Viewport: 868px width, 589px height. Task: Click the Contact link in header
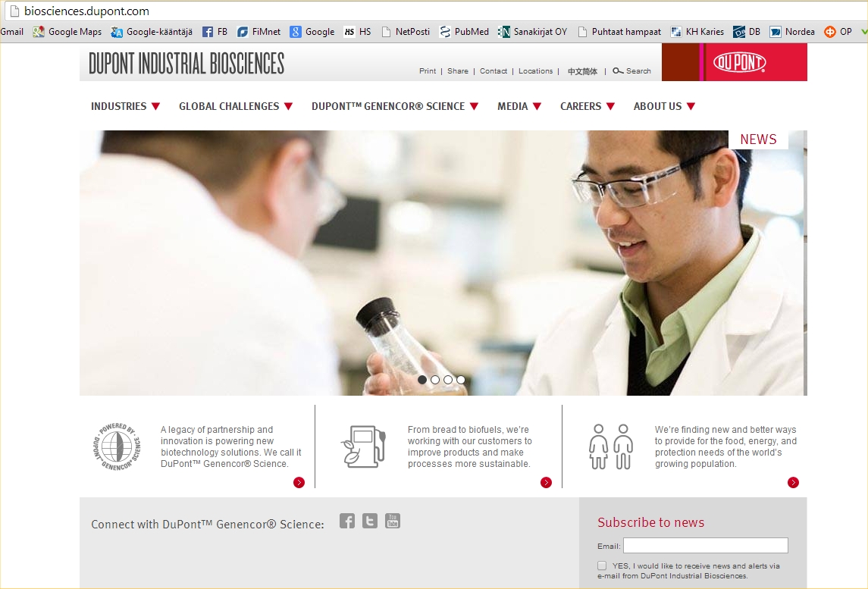point(494,70)
